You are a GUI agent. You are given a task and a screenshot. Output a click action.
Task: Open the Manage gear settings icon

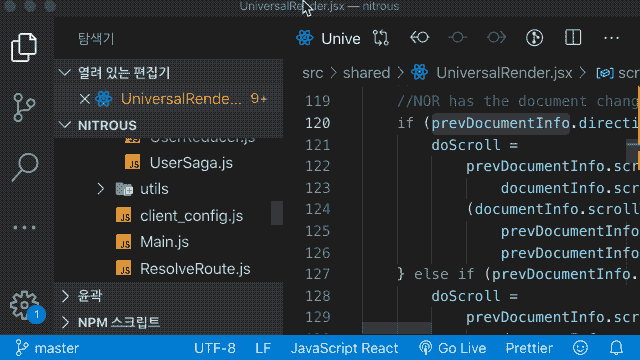click(x=24, y=305)
